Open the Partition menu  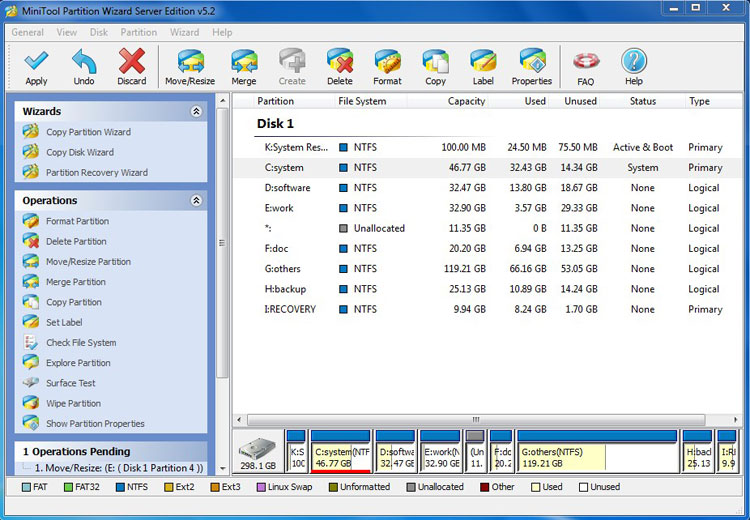coord(139,33)
